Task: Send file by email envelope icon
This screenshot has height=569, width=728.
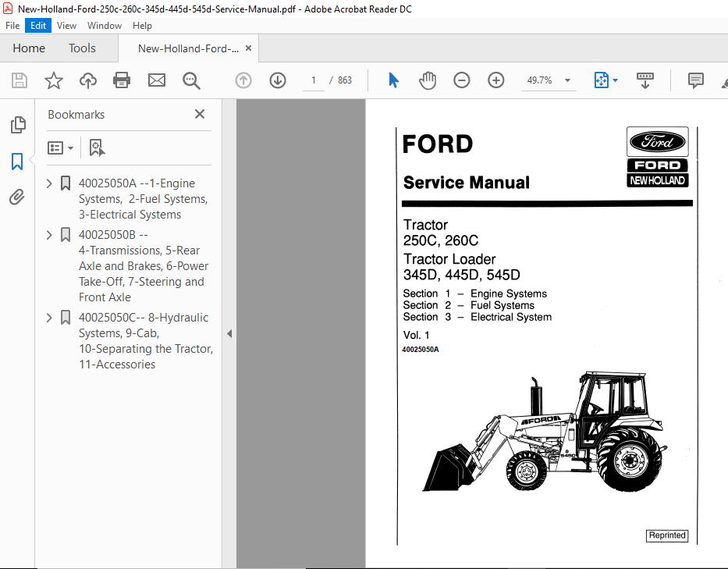Action: click(157, 80)
